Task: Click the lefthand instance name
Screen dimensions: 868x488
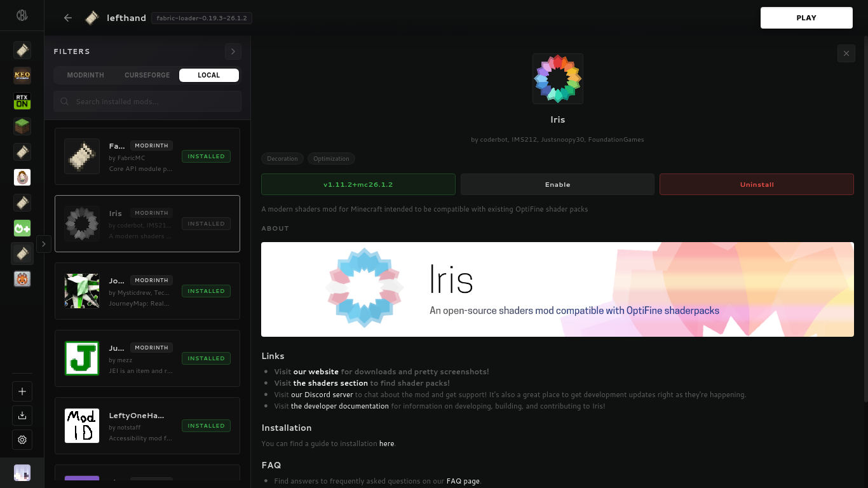Action: (x=126, y=18)
